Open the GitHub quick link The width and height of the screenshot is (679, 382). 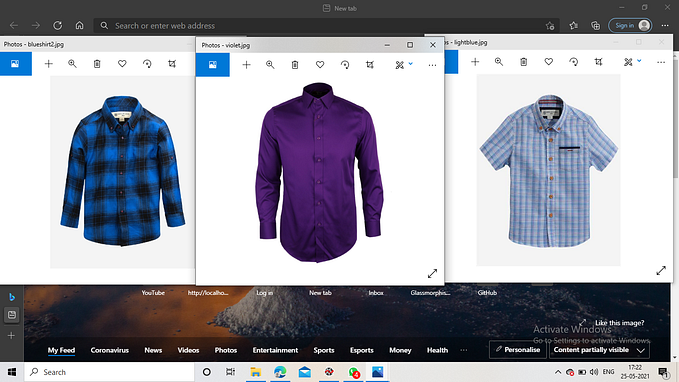pyautogui.click(x=487, y=293)
